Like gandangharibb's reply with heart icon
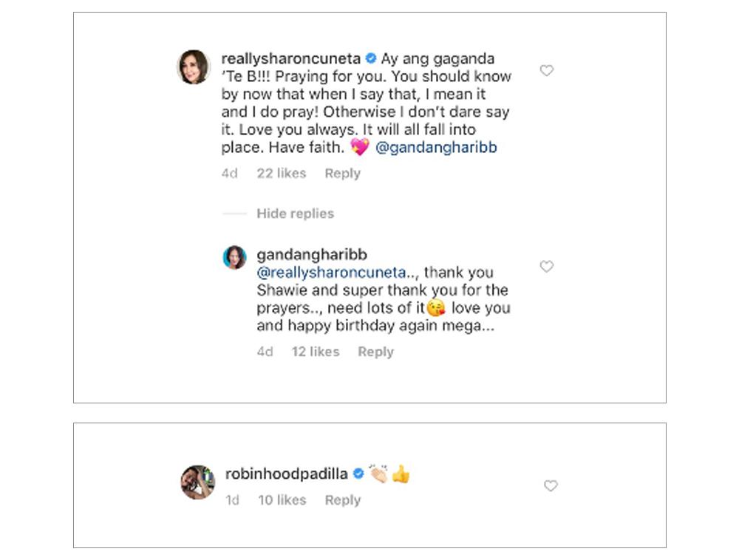This screenshot has height=560, width=739. (546, 267)
